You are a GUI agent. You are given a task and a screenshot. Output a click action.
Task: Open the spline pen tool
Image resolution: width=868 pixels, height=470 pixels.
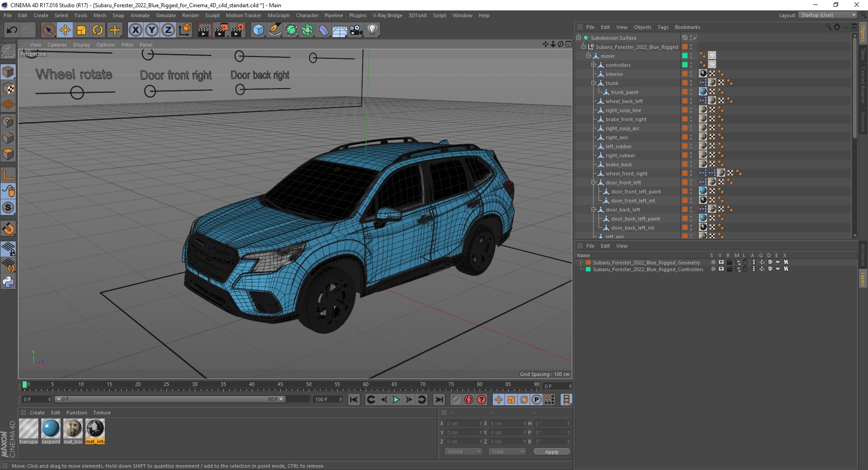click(x=274, y=30)
